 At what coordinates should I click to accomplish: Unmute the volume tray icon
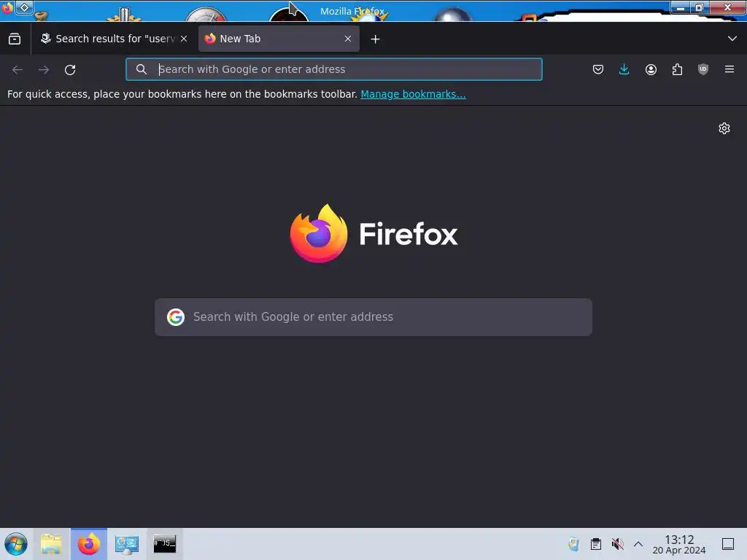[617, 544]
